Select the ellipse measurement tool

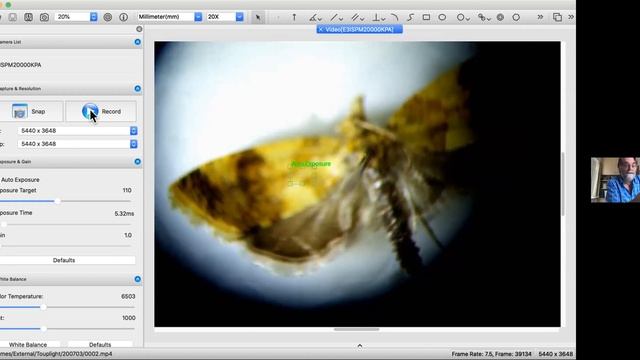tap(442, 17)
